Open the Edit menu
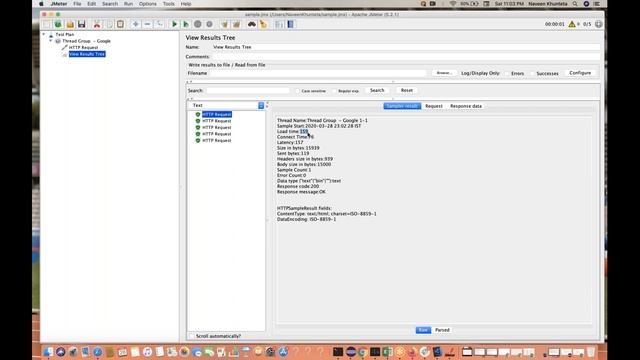The width and height of the screenshot is (640, 360). pyautogui.click(x=91, y=4)
